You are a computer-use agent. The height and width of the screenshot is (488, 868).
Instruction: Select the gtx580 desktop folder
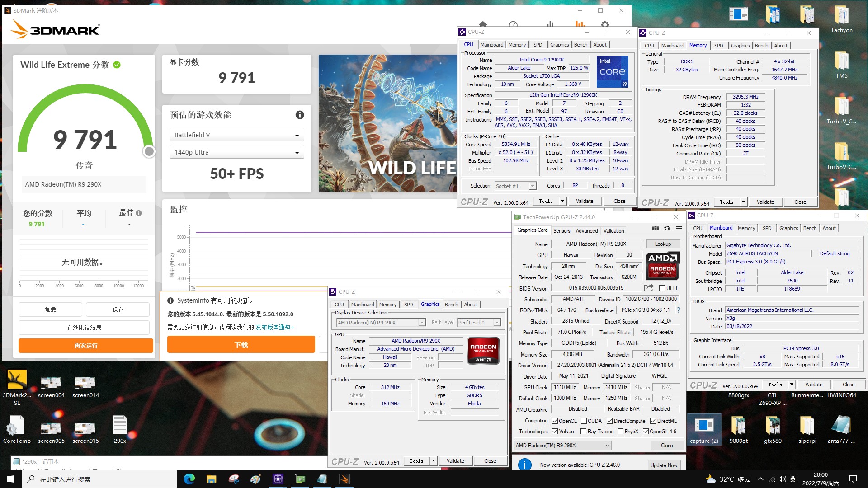tap(773, 430)
